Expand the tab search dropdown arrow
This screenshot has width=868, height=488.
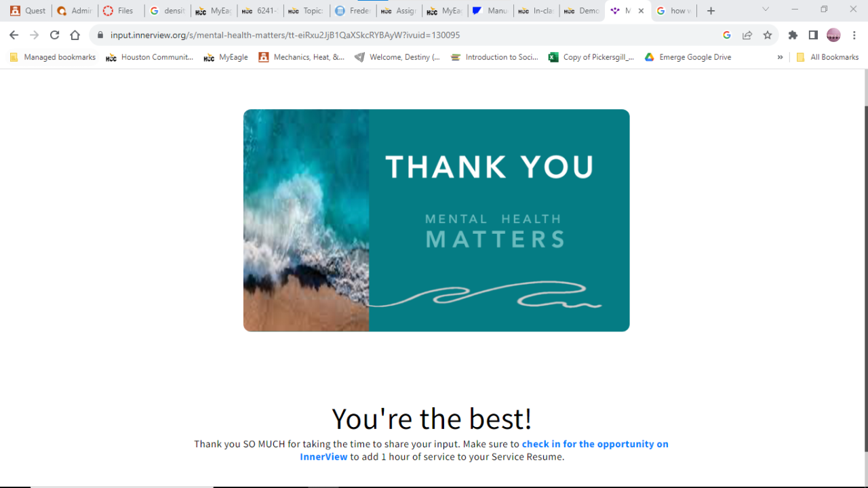click(x=766, y=9)
